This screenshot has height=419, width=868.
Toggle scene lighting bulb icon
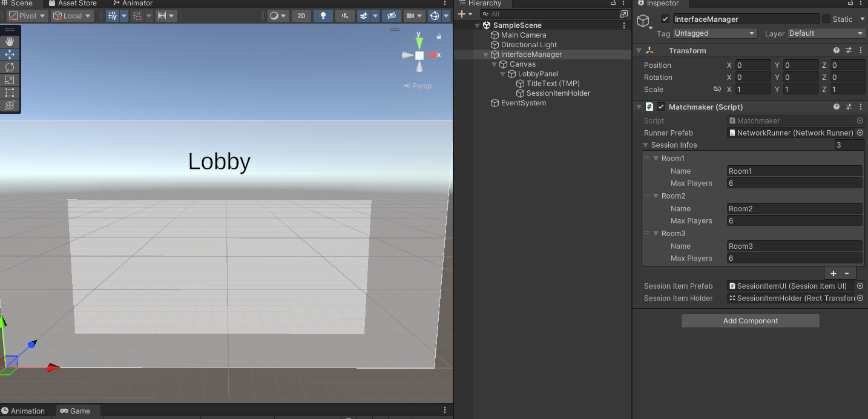click(x=323, y=16)
